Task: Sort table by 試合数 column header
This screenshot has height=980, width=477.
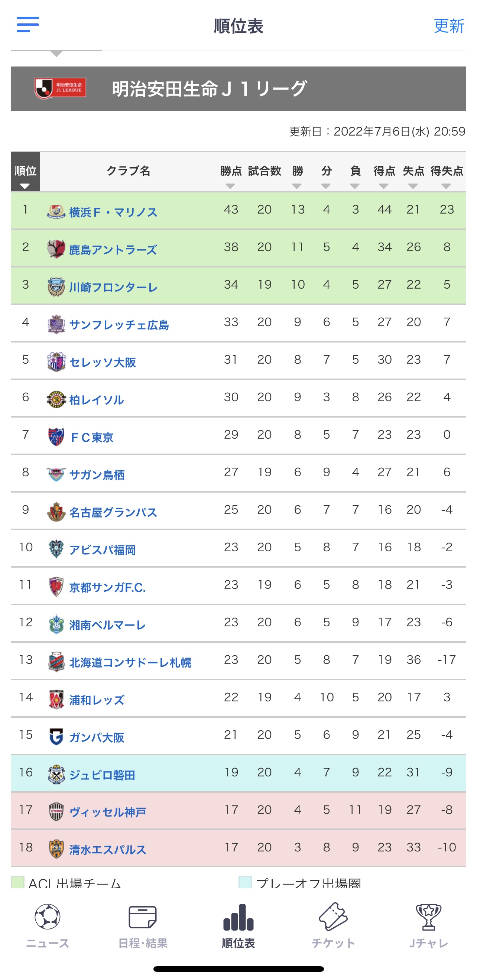Action: click(x=265, y=171)
